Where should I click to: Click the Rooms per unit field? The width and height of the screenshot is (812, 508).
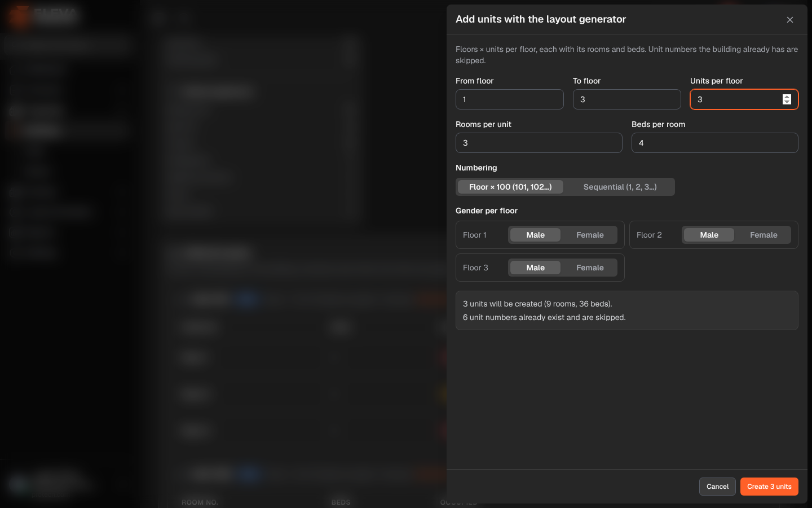coord(539,143)
